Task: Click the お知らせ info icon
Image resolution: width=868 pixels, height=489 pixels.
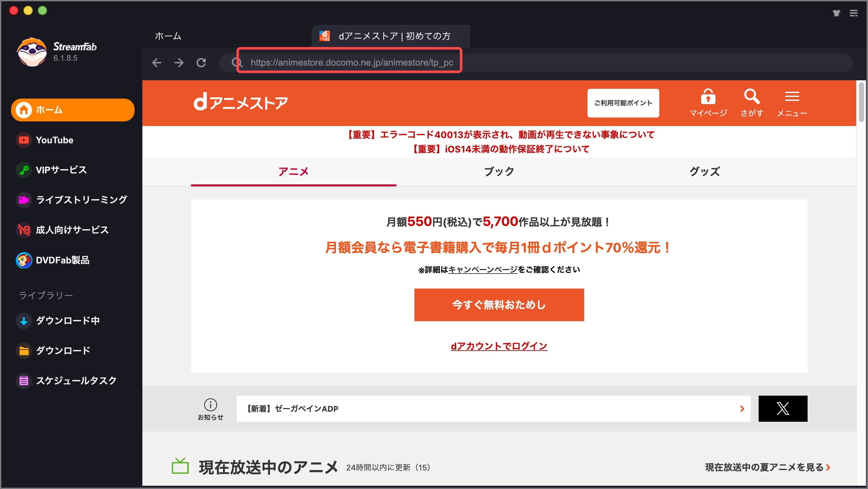Action: (x=211, y=405)
